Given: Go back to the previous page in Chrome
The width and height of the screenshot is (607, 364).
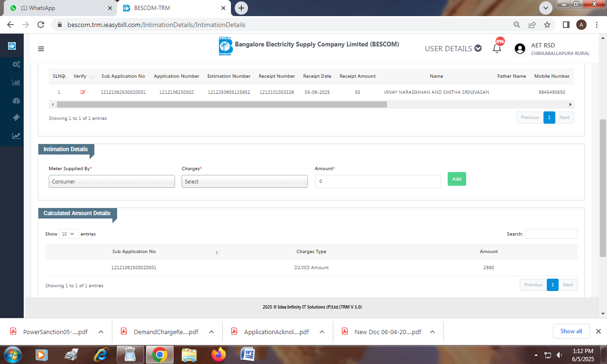Looking at the screenshot, I should point(10,25).
